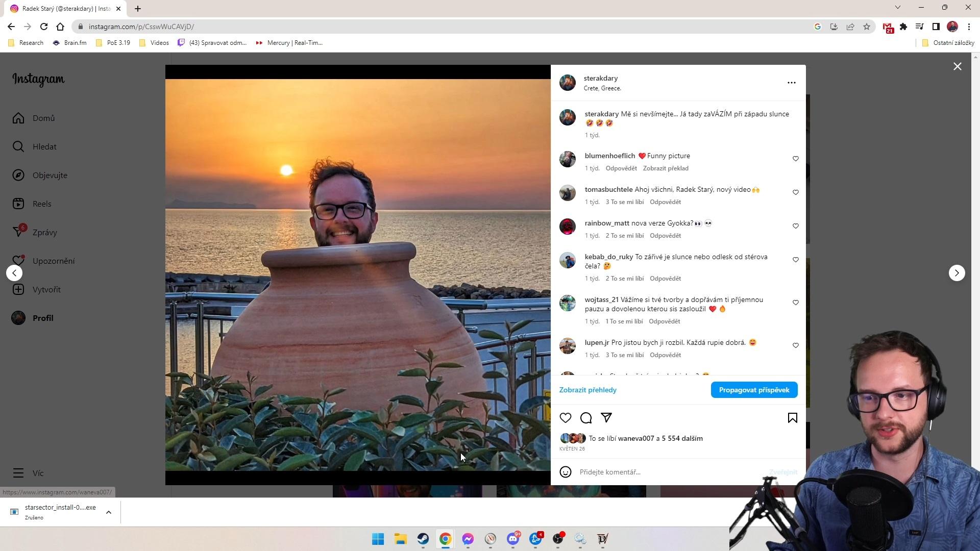Reply to tomasbuchtele's comment via Odpovědět
The height and width of the screenshot is (551, 980).
pyautogui.click(x=665, y=202)
